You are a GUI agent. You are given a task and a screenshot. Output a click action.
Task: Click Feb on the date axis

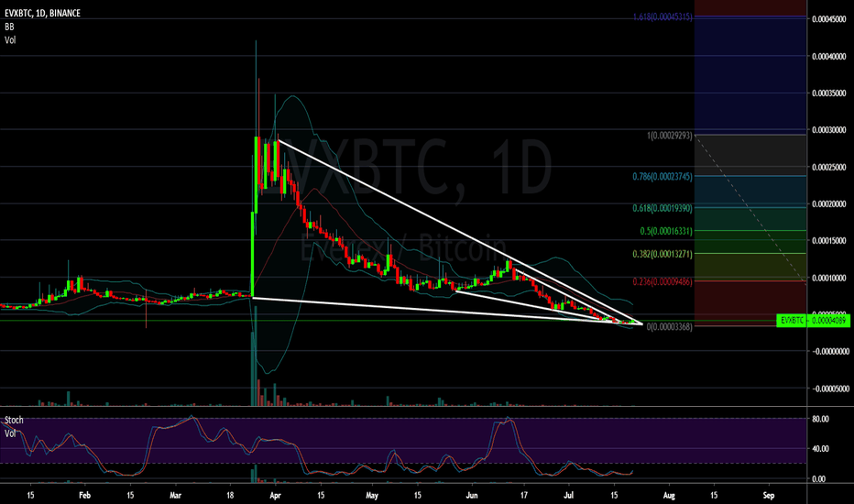tap(84, 495)
